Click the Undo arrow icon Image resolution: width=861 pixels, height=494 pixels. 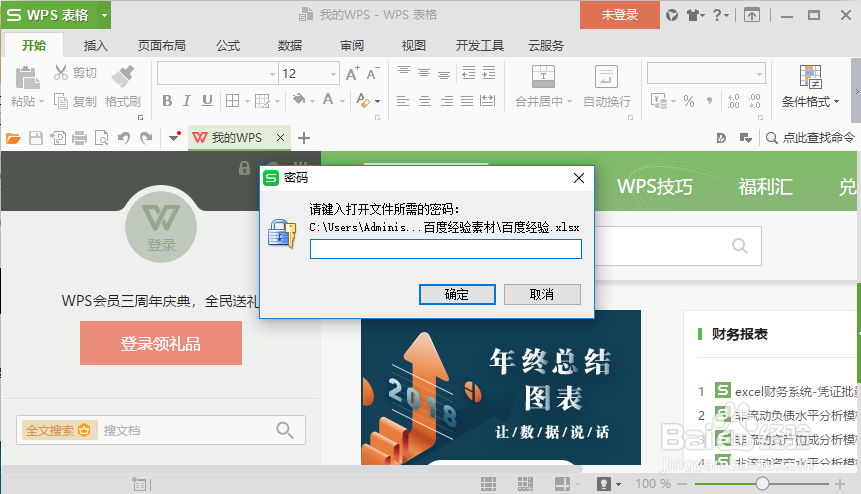[124, 138]
